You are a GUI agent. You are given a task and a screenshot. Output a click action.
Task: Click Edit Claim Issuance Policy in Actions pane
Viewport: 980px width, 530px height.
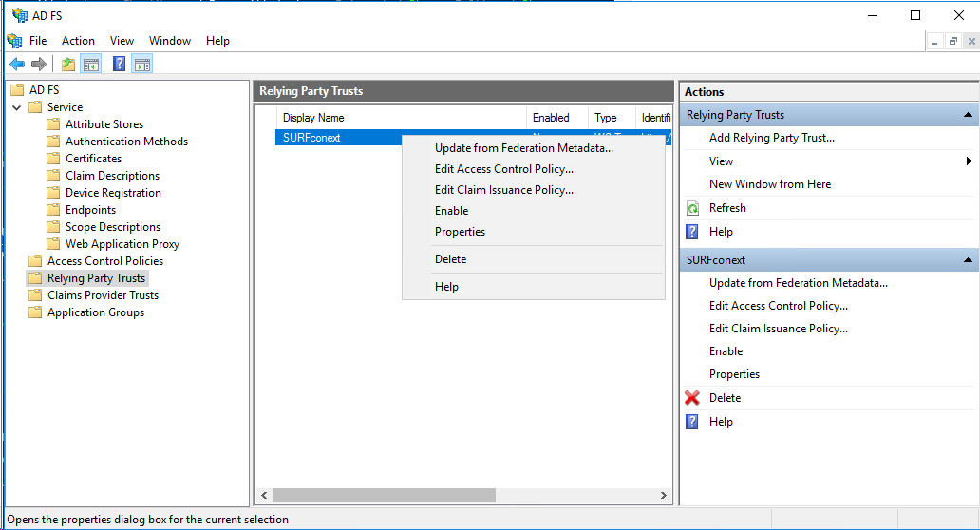tap(778, 329)
